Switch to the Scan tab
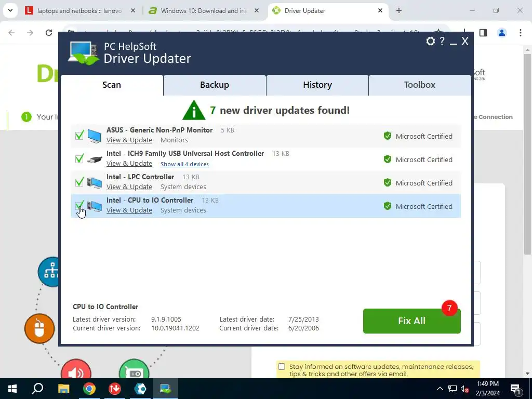 112,85
